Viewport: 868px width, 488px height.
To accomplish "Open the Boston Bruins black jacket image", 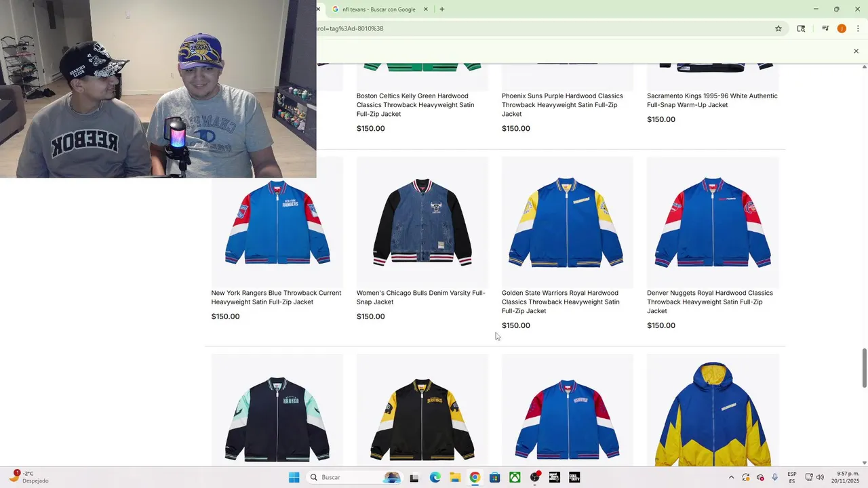I will click(422, 410).
